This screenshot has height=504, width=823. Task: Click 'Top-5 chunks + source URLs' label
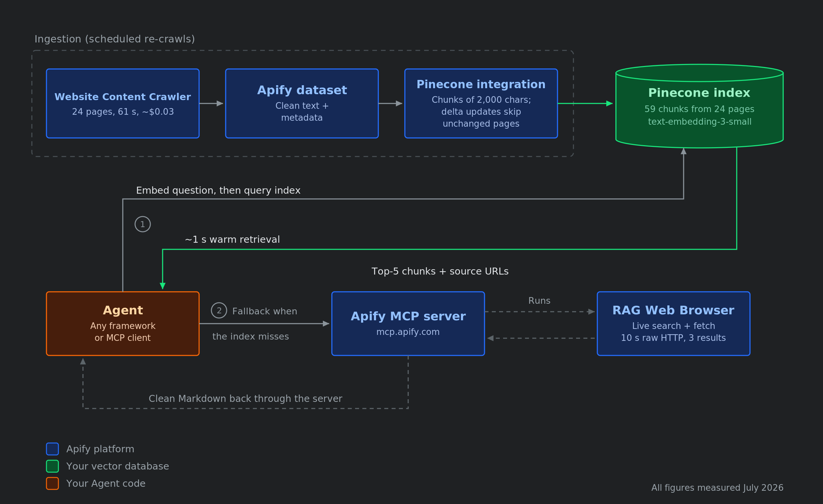click(x=440, y=271)
